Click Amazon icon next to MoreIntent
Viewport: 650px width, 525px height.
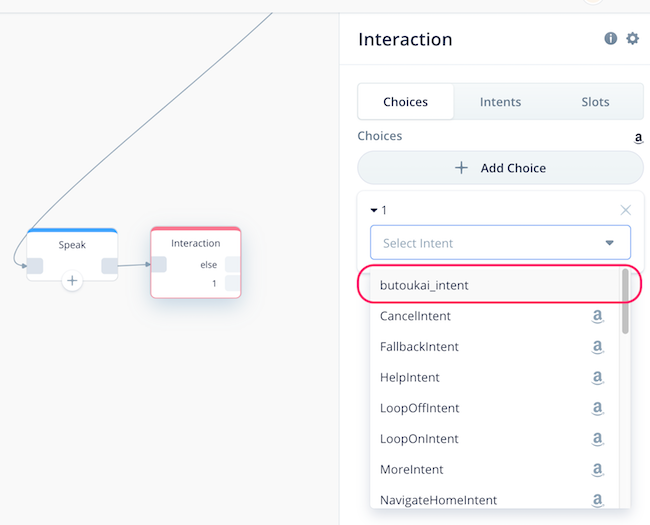click(x=597, y=470)
